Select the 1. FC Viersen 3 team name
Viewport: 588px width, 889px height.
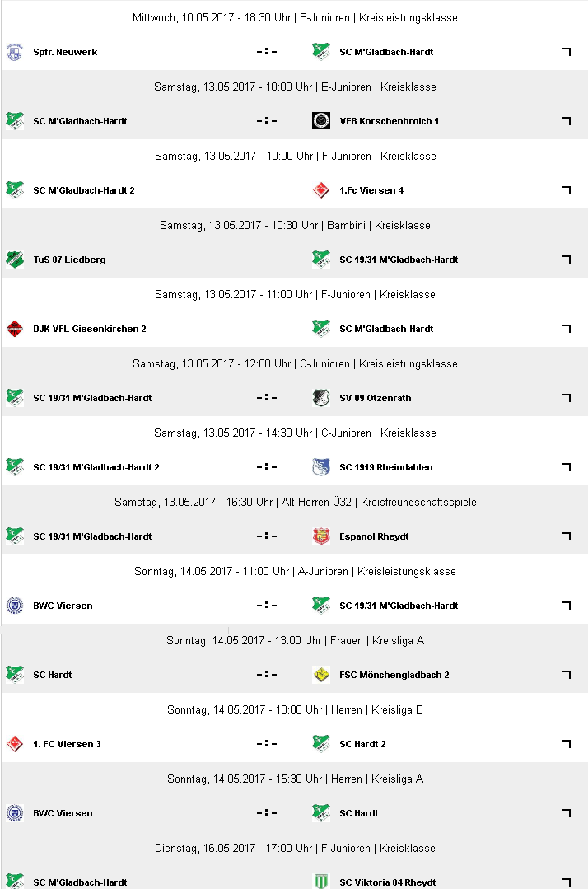[67, 744]
